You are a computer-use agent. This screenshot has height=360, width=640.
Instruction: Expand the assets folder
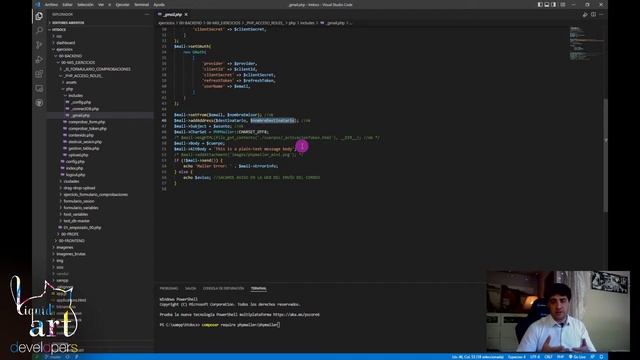100,82
